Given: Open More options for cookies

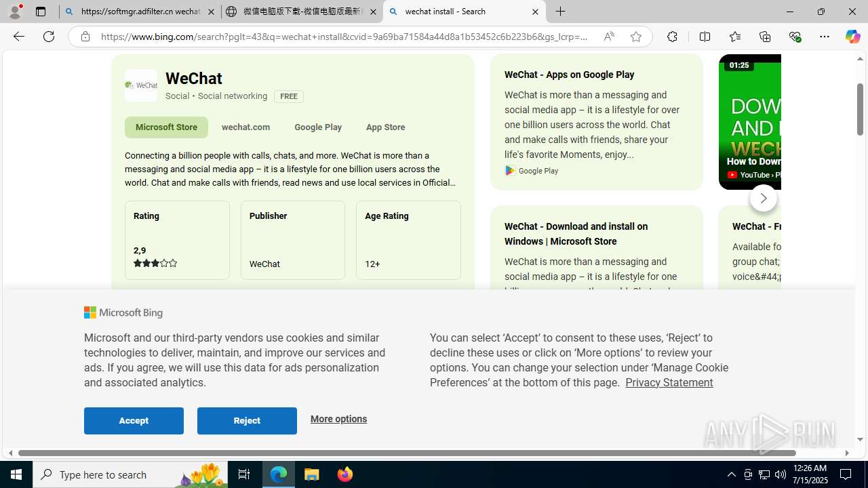Looking at the screenshot, I should pyautogui.click(x=338, y=419).
